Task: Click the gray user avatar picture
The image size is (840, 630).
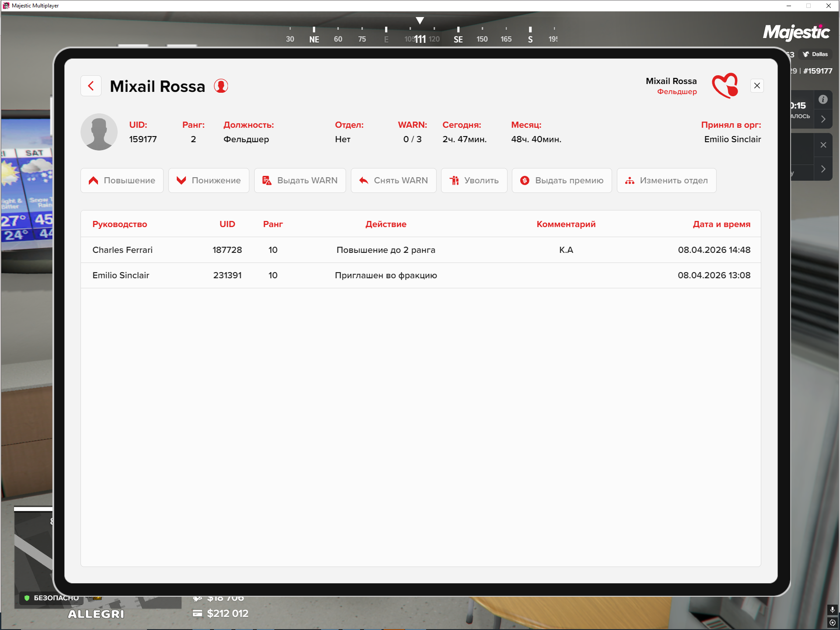Action: tap(99, 132)
